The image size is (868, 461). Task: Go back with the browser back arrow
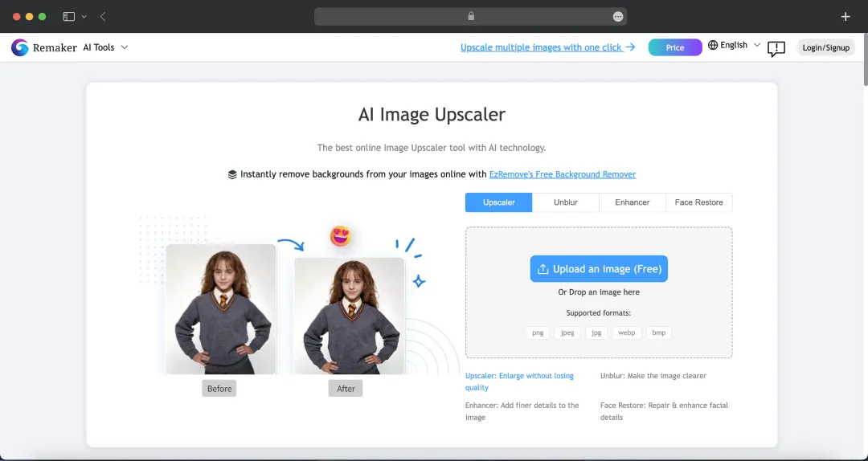[103, 17]
